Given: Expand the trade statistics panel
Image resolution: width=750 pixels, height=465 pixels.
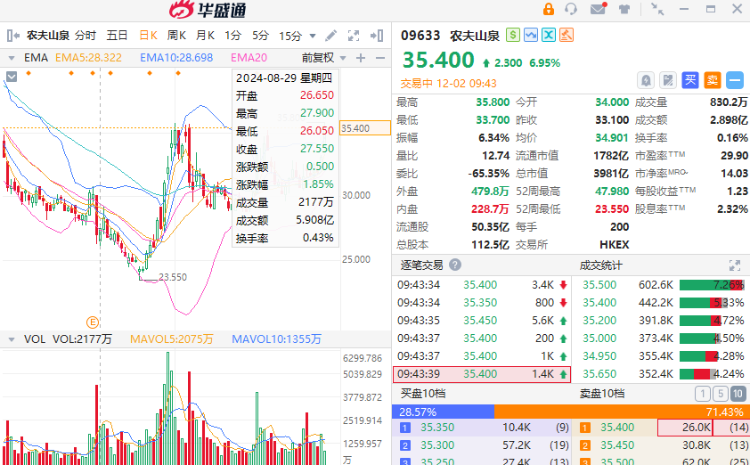Looking at the screenshot, I should (x=734, y=265).
